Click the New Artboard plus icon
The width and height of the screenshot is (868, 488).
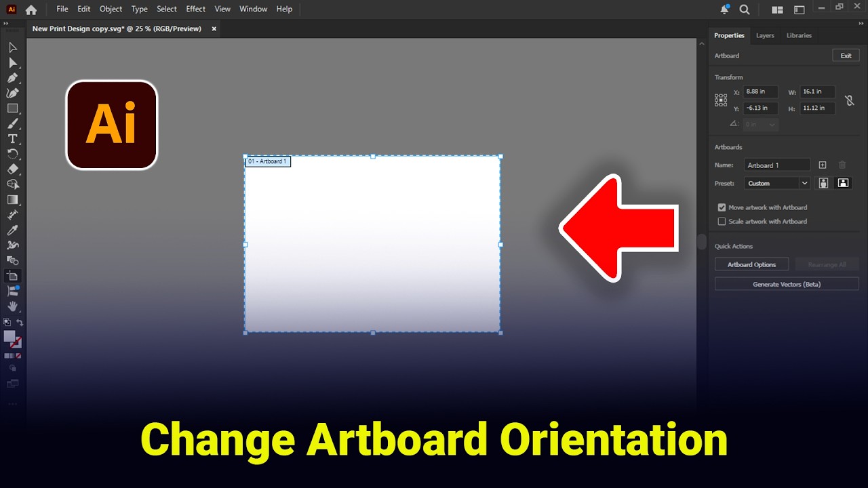pos(823,165)
